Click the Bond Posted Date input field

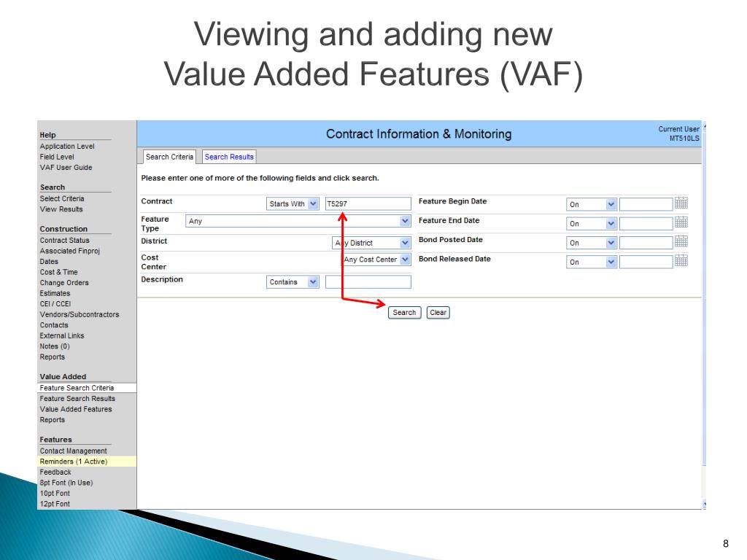(x=646, y=243)
